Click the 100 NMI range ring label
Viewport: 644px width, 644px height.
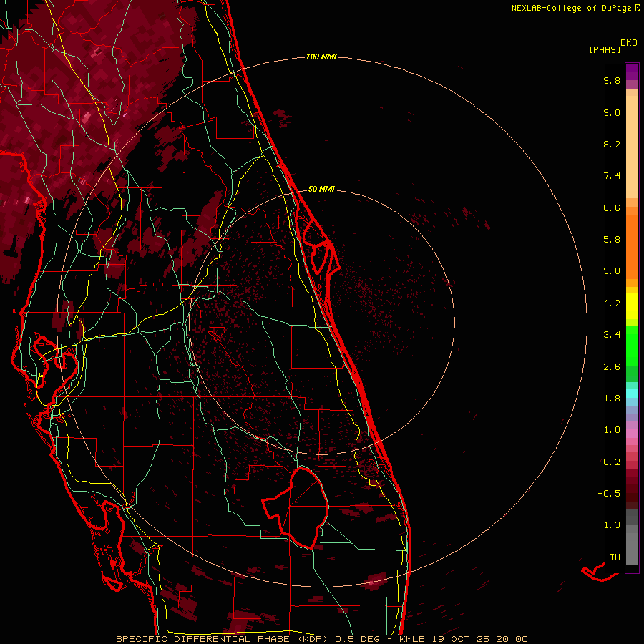click(321, 57)
